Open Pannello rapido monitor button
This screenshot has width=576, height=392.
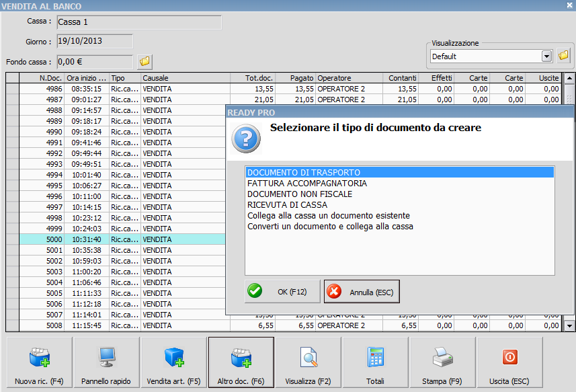pyautogui.click(x=106, y=362)
